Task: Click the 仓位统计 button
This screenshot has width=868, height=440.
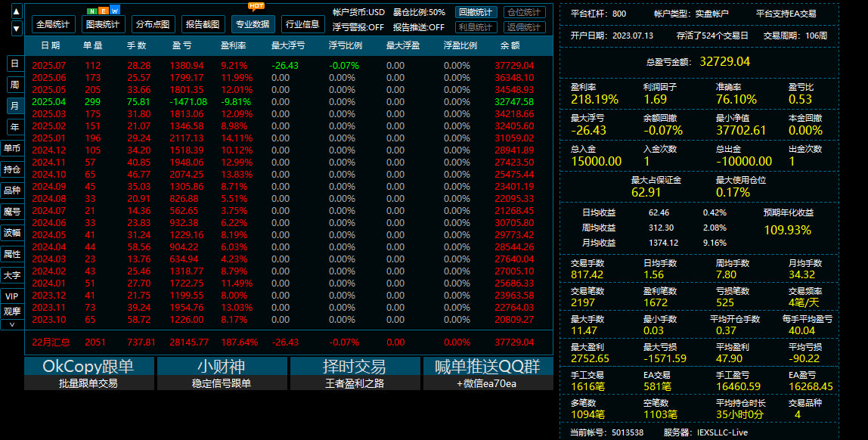Action: [x=525, y=12]
